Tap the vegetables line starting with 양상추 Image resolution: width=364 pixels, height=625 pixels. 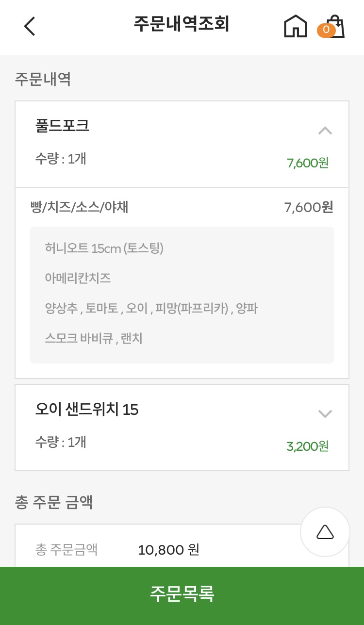151,308
